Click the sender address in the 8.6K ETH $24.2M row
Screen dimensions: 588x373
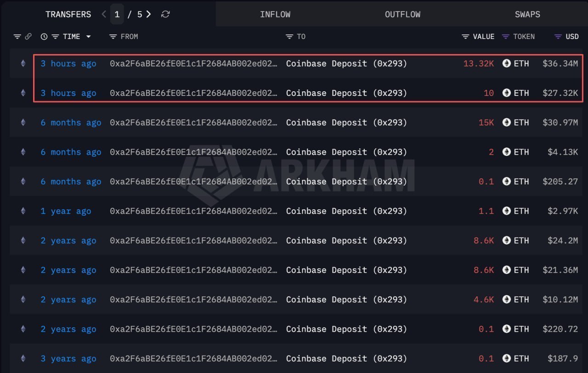click(x=193, y=240)
